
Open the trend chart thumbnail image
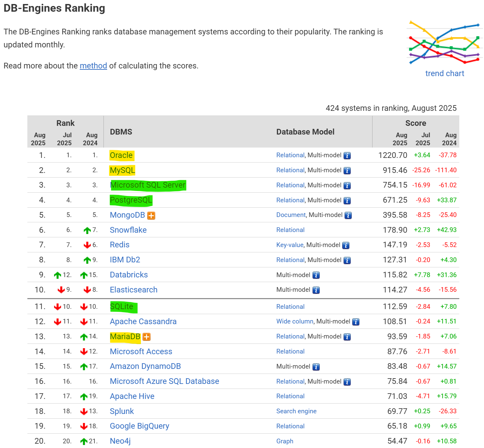(x=444, y=42)
